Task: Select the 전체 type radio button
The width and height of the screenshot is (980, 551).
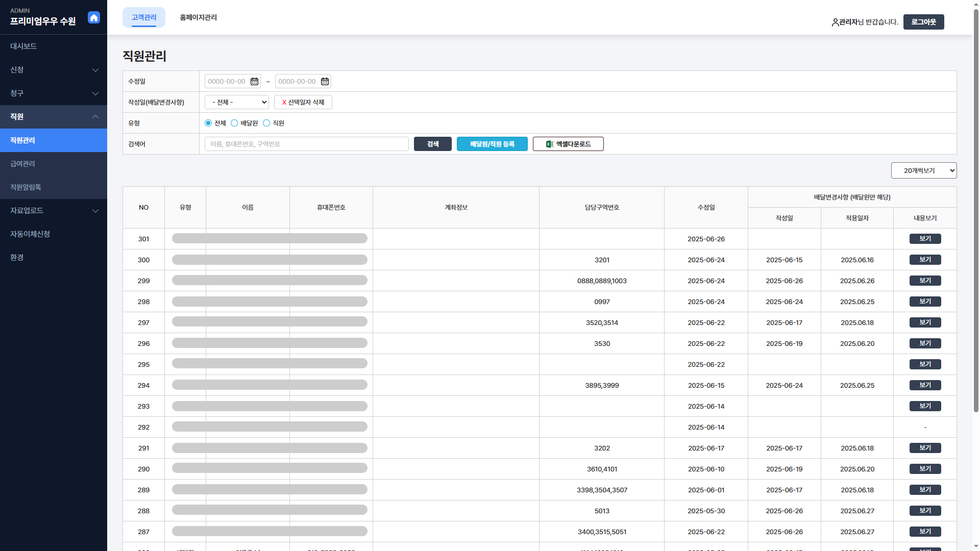Action: (208, 123)
